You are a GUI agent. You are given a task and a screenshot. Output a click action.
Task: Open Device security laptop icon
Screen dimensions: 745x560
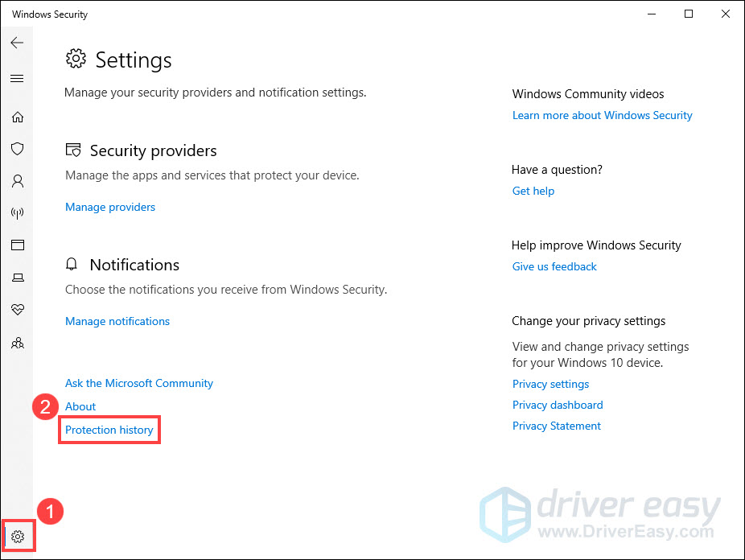[17, 278]
